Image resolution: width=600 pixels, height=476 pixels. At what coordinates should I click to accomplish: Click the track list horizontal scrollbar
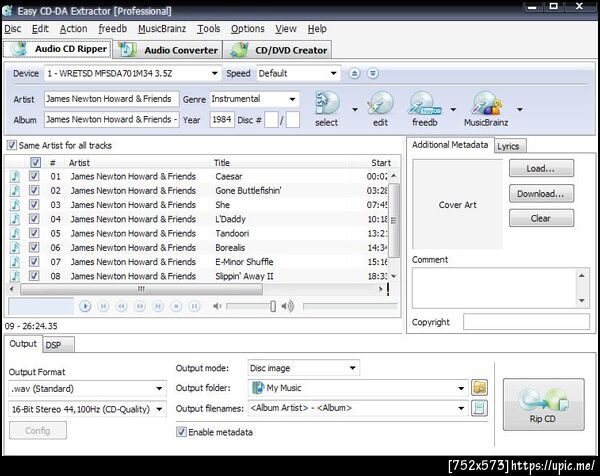coord(142,289)
